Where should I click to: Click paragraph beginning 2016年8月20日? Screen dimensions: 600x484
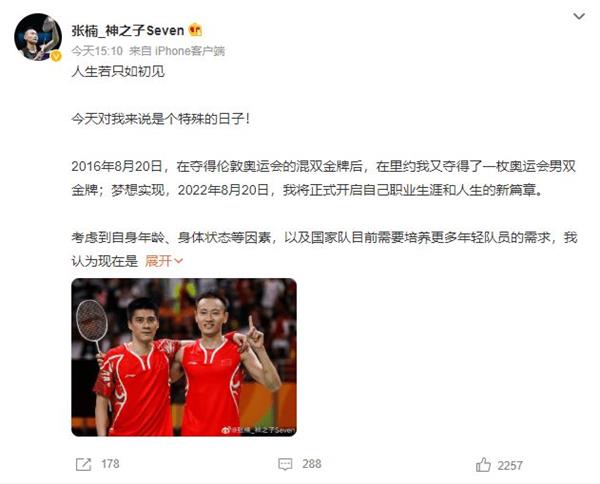click(x=324, y=178)
